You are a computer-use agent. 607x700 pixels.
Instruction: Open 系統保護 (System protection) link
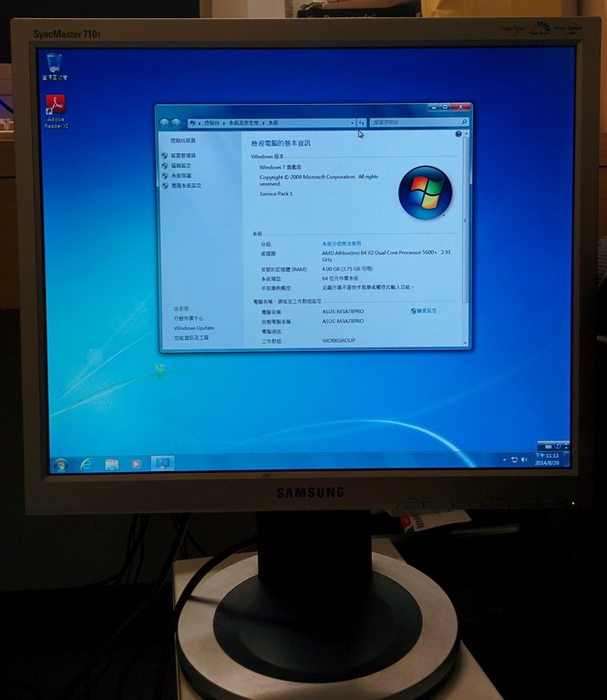(x=180, y=176)
